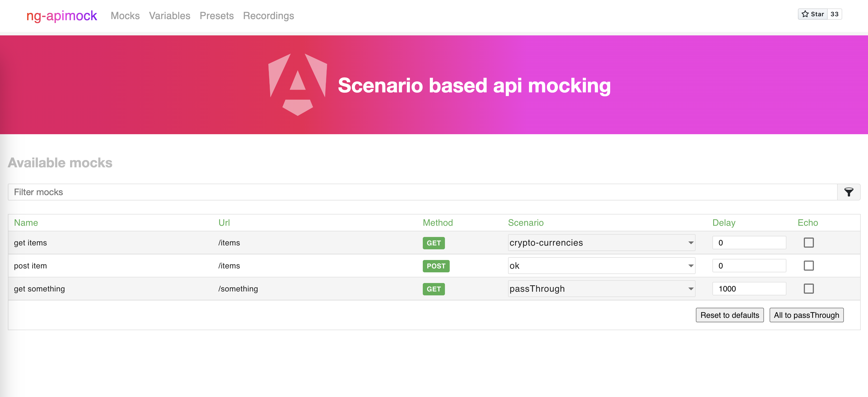Click the All to passThrough button

click(x=806, y=315)
